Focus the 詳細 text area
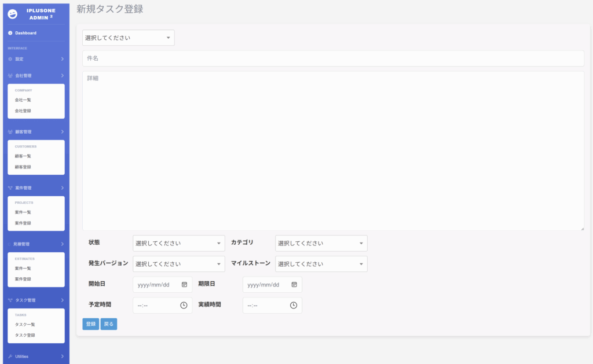 (333, 151)
